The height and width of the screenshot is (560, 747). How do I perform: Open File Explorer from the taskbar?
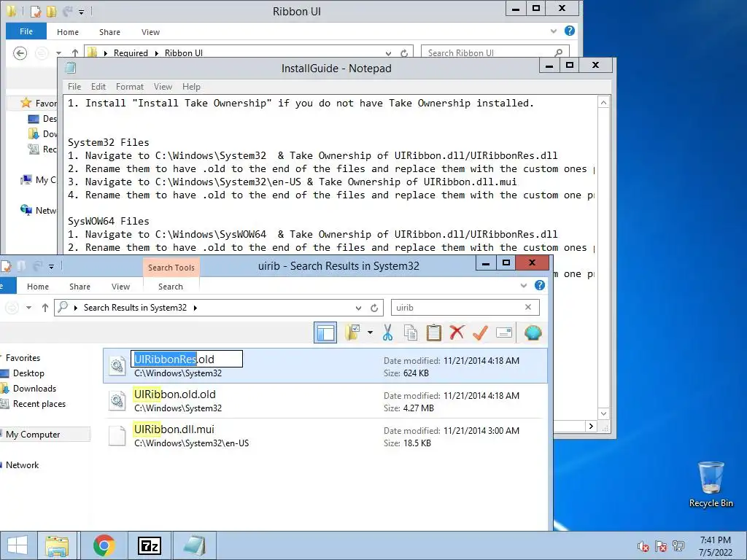57,545
